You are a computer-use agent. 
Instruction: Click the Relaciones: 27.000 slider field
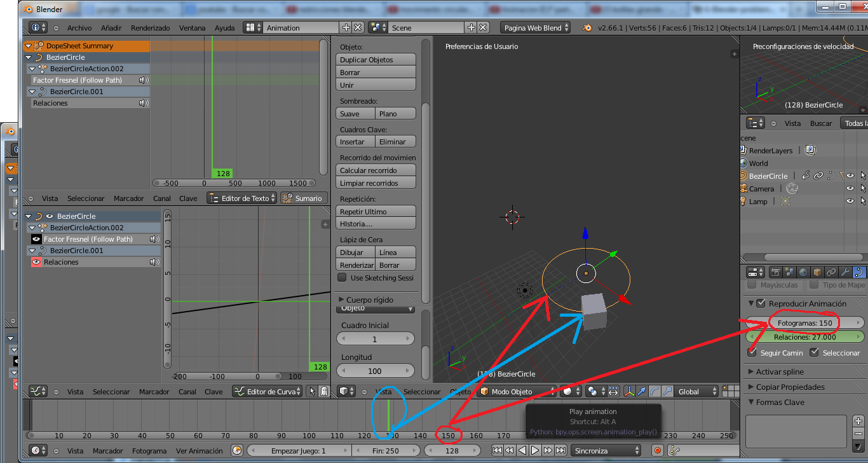pyautogui.click(x=805, y=337)
